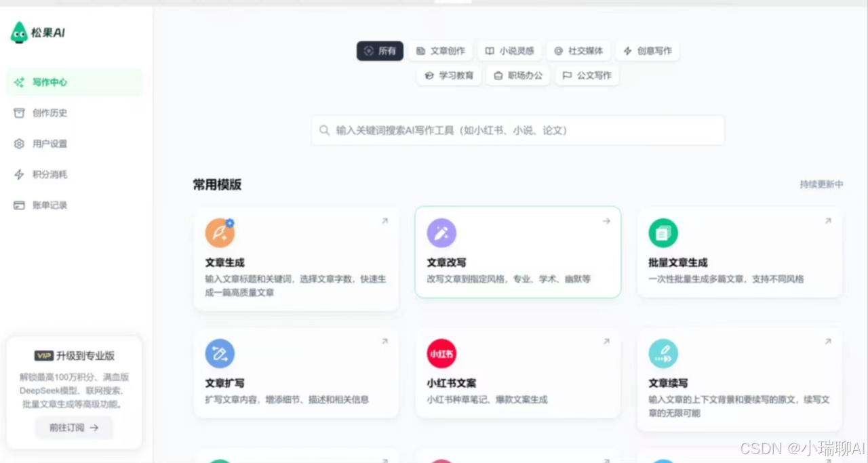This screenshot has width=868, height=463.
Task: Click the 文章扩写 card title
Action: click(224, 383)
